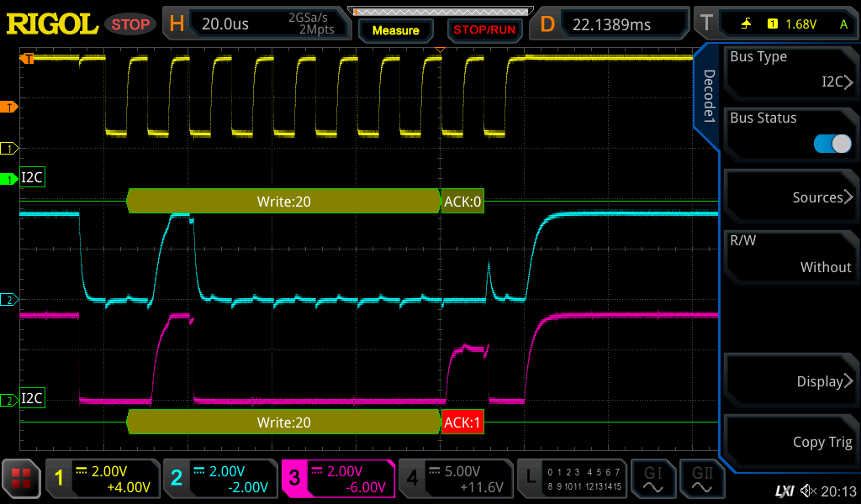Click the 20:13 clock display
The image size is (861, 504).
coord(838,491)
